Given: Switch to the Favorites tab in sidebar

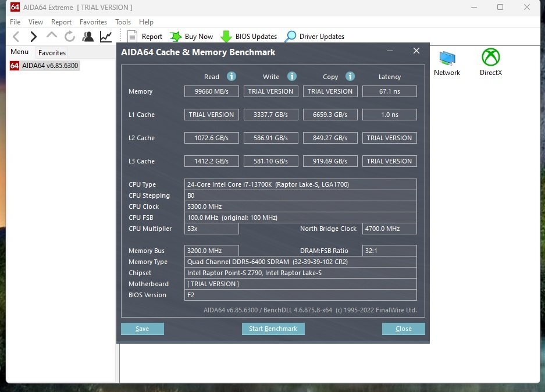Looking at the screenshot, I should click(52, 53).
